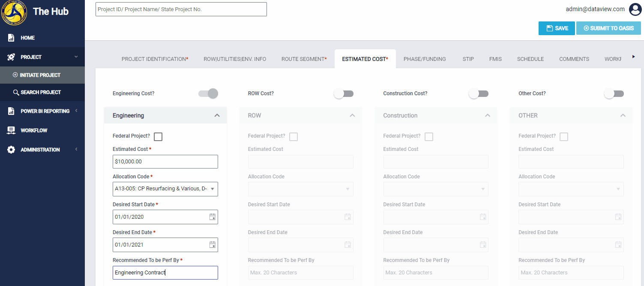This screenshot has width=644, height=286.
Task: Open ROW Desired Start Date calendar icon
Action: 347,217
